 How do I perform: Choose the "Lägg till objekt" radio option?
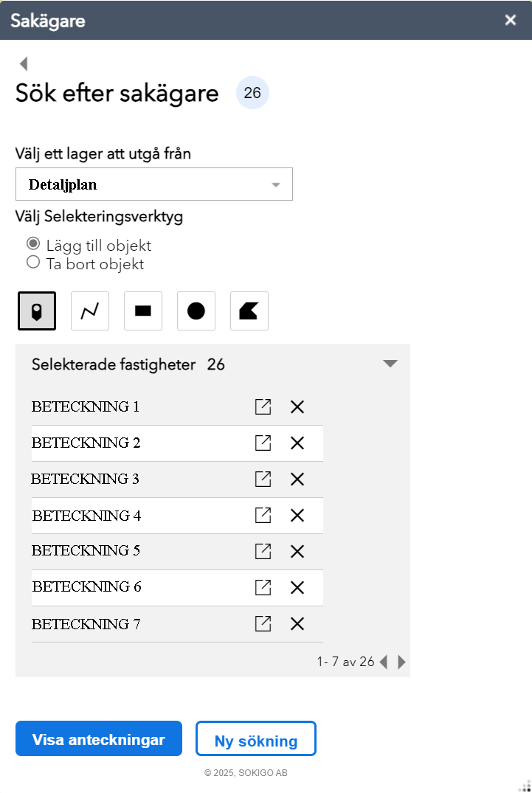pyautogui.click(x=32, y=243)
